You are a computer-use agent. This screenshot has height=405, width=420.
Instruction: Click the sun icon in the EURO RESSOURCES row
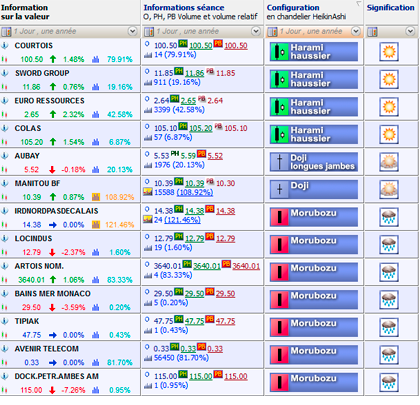click(x=389, y=107)
